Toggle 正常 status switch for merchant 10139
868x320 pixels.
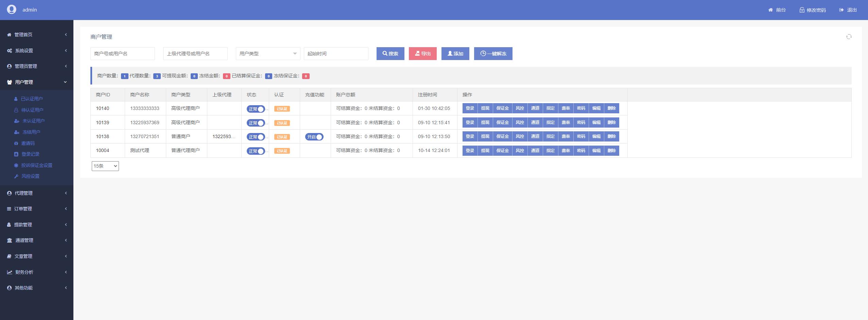[256, 123]
